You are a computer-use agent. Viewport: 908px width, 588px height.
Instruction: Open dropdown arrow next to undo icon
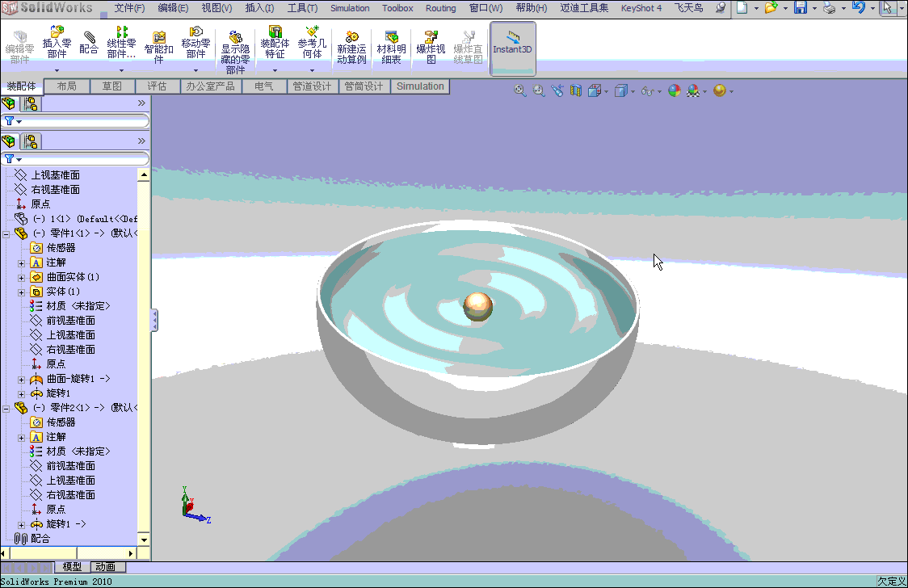pos(872,8)
